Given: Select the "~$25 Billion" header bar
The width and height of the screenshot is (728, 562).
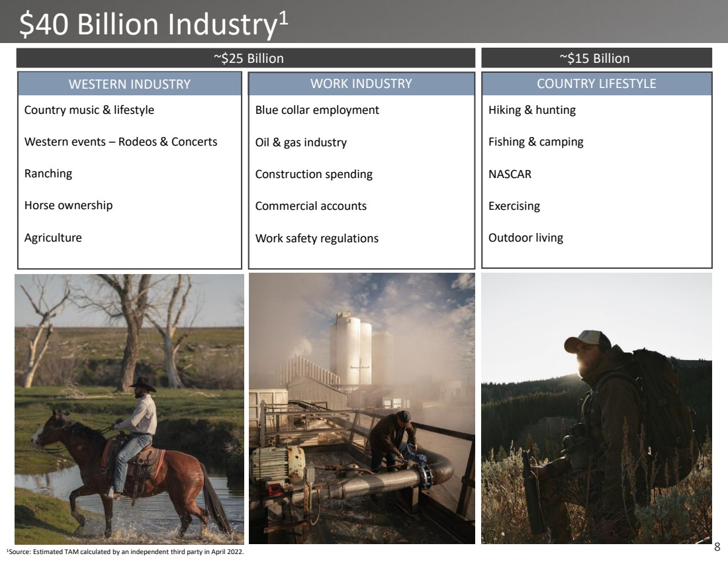Looking at the screenshot, I should (246, 58).
